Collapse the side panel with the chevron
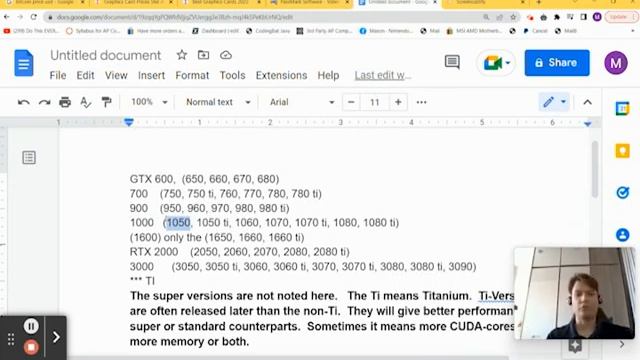This screenshot has width=640, height=360. pos(622,345)
